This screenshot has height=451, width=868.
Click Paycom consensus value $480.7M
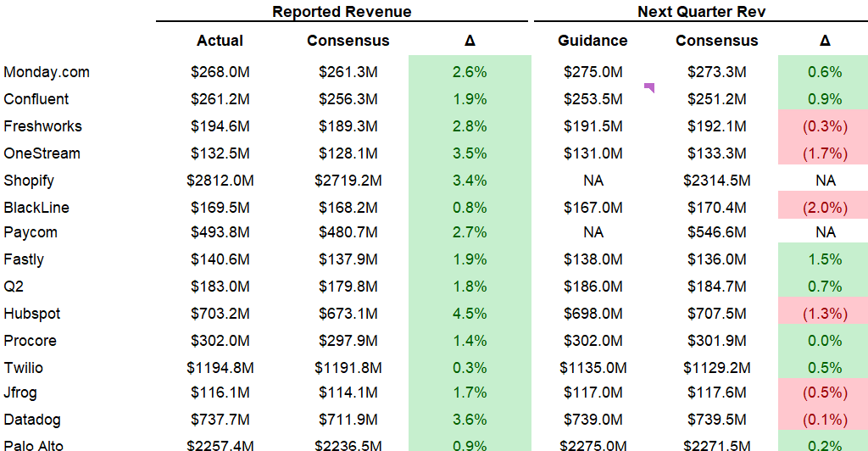tap(348, 232)
